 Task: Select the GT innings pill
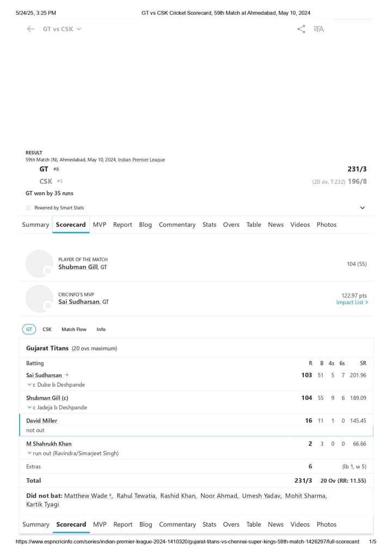point(29,329)
